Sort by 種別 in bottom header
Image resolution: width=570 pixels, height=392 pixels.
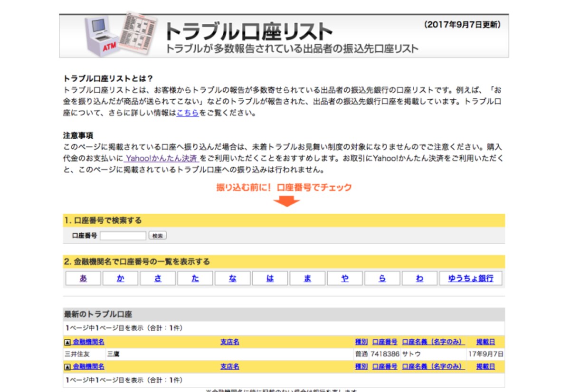pyautogui.click(x=361, y=366)
